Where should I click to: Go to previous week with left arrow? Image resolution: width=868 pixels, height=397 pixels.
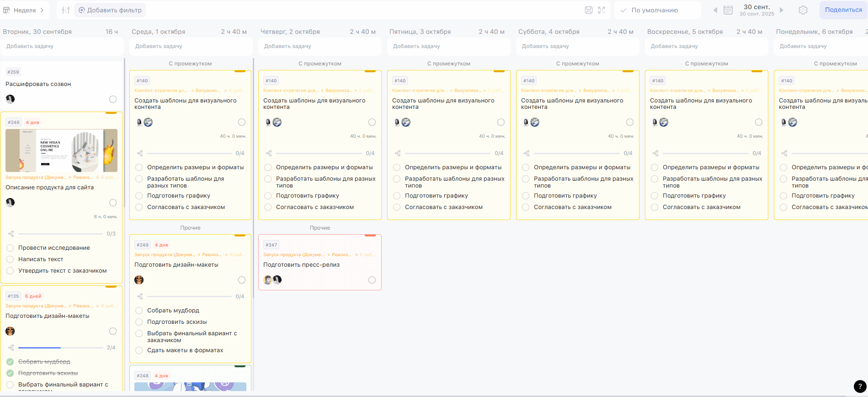pos(715,10)
